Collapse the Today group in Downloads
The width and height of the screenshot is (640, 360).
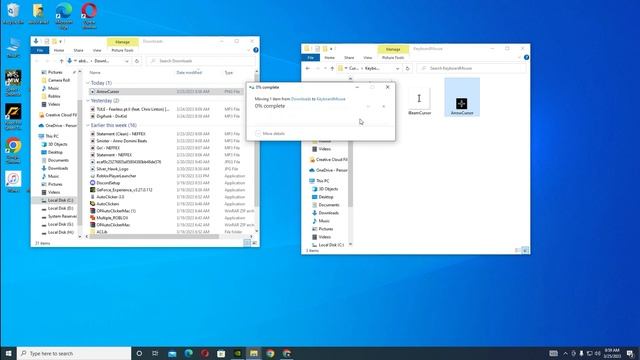[x=88, y=83]
